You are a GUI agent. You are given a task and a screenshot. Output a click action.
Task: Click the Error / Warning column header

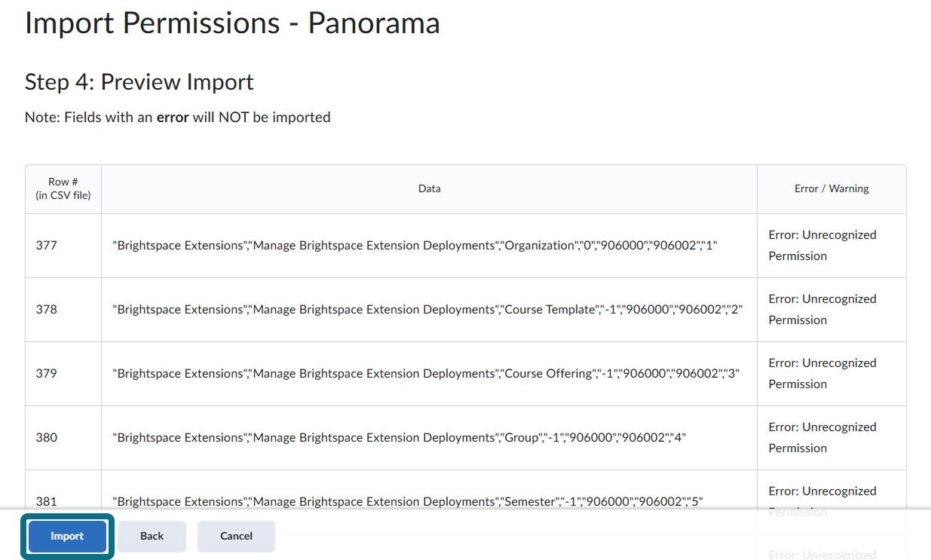pyautogui.click(x=831, y=188)
